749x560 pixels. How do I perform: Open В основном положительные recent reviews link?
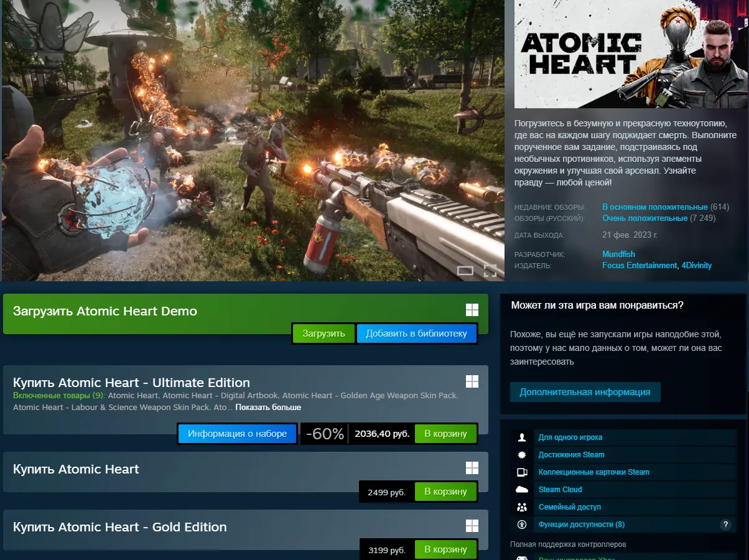pyautogui.click(x=655, y=207)
